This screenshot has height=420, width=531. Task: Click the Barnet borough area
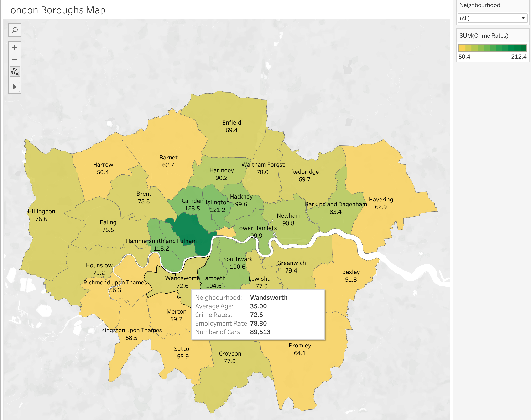(168, 161)
